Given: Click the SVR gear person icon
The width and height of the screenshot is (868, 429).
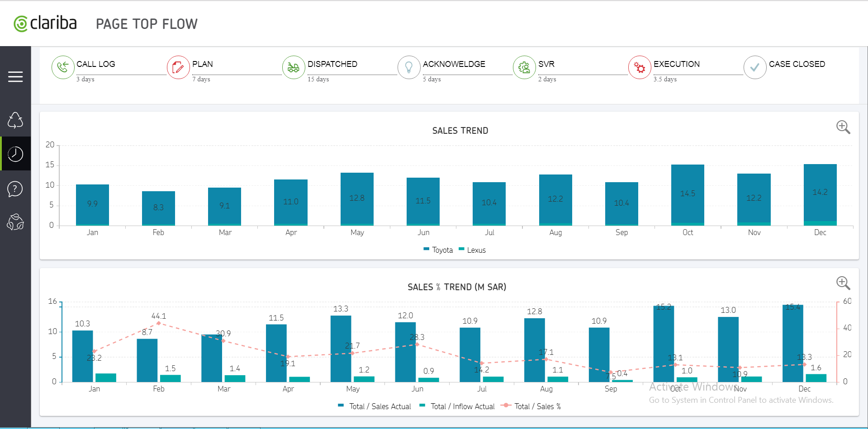Looking at the screenshot, I should pyautogui.click(x=524, y=67).
